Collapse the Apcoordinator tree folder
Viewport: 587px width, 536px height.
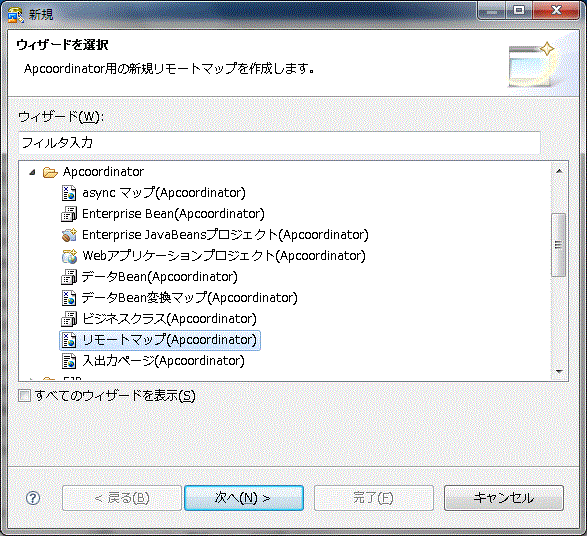pos(32,172)
